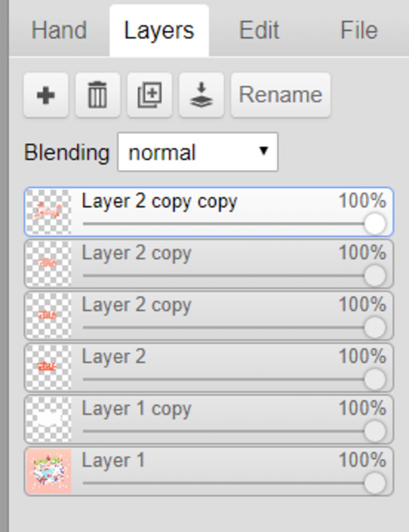Open the File tab

click(x=359, y=30)
